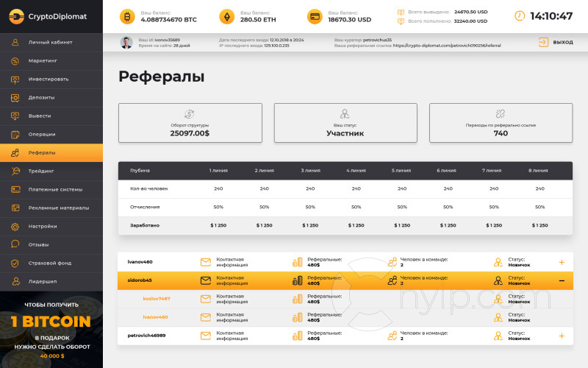This screenshot has height=368, width=588.
Task: Open the Платежные системы menu item
Action: pos(51,190)
